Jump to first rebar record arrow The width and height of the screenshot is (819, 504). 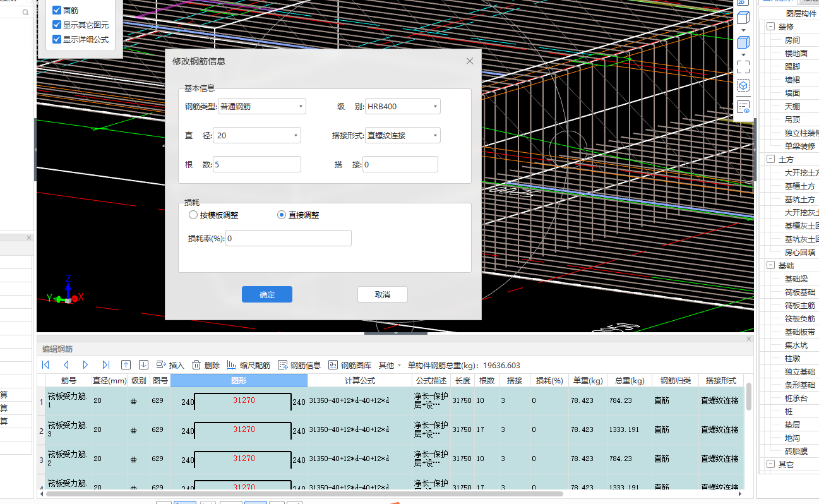45,365
